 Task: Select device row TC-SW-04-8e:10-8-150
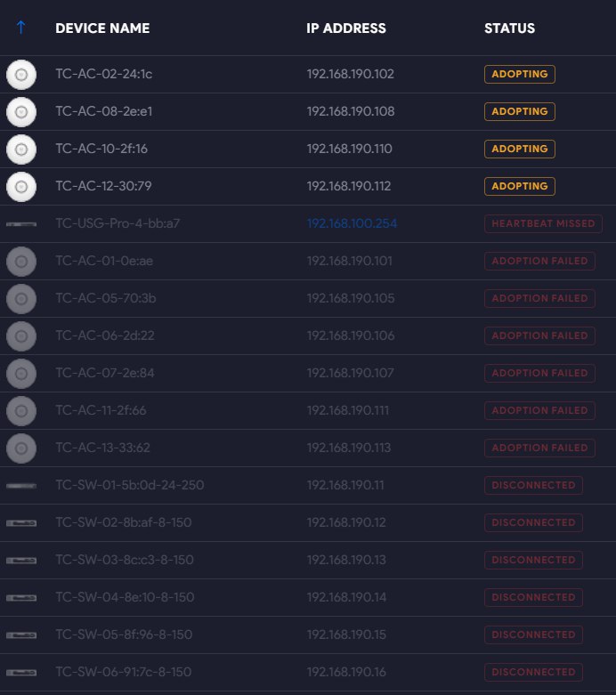308,597
